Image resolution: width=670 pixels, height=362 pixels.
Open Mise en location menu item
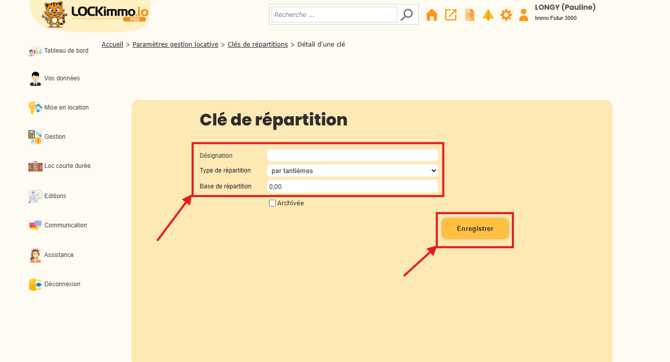67,107
